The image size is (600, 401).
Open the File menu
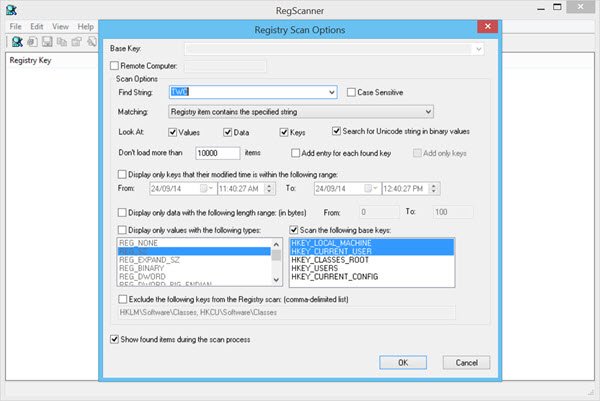15,26
